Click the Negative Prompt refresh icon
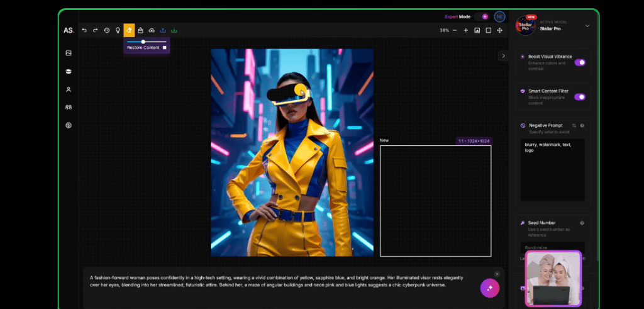The width and height of the screenshot is (644, 309). tap(574, 125)
